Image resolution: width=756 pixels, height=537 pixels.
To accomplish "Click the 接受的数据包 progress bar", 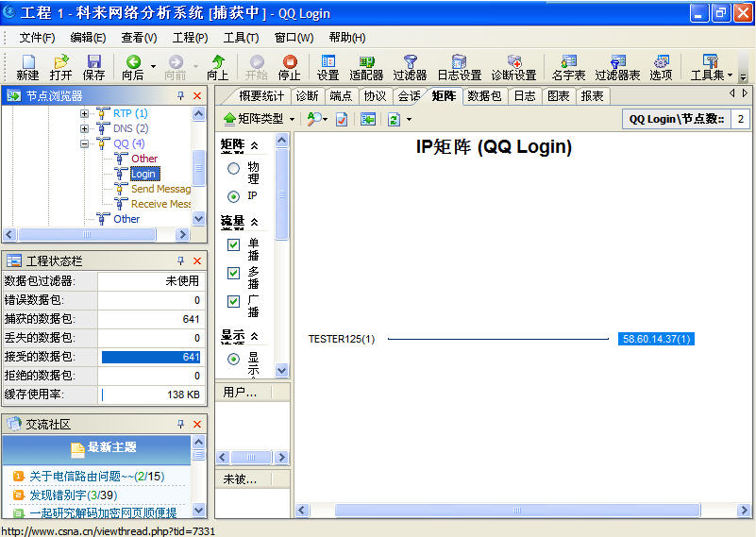I will point(151,357).
